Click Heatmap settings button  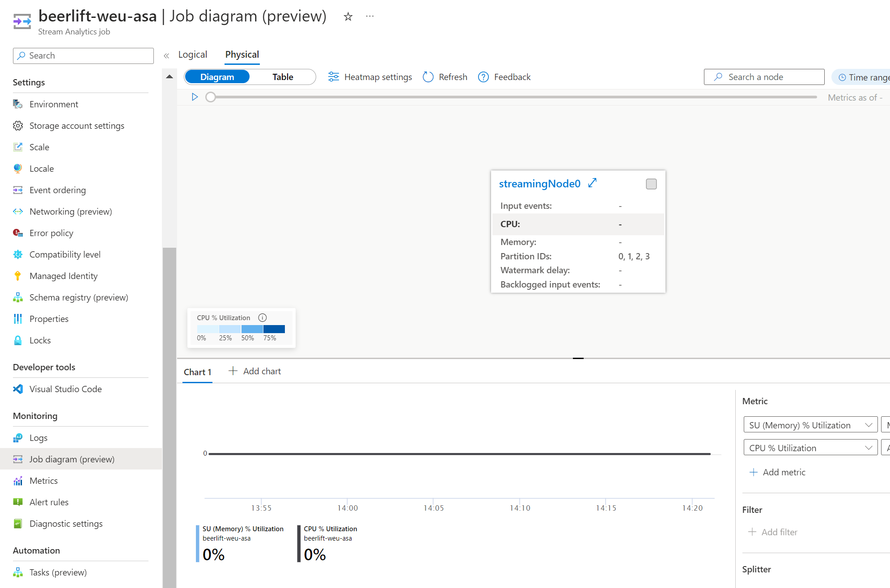370,77
